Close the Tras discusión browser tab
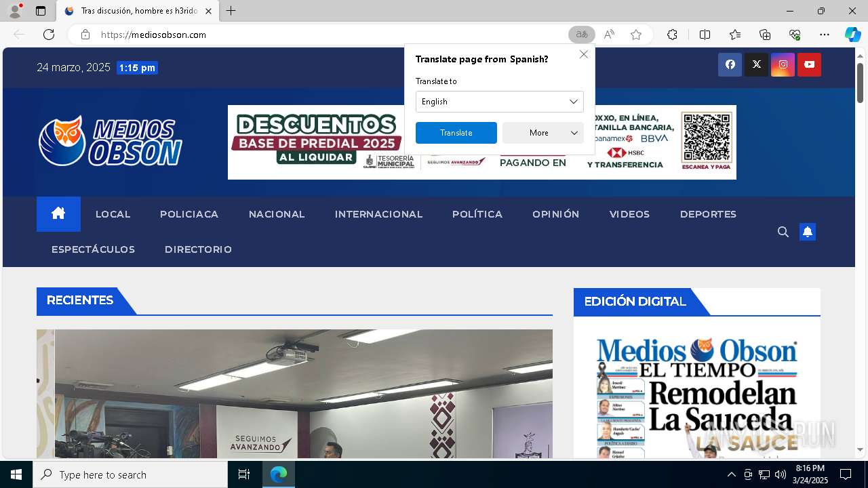The height and width of the screenshot is (488, 868). (208, 11)
